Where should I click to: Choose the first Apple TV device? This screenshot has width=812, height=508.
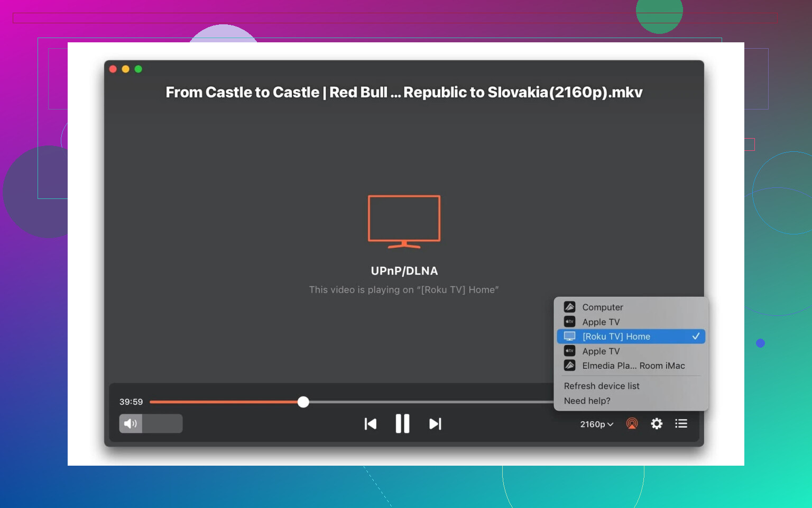point(631,322)
